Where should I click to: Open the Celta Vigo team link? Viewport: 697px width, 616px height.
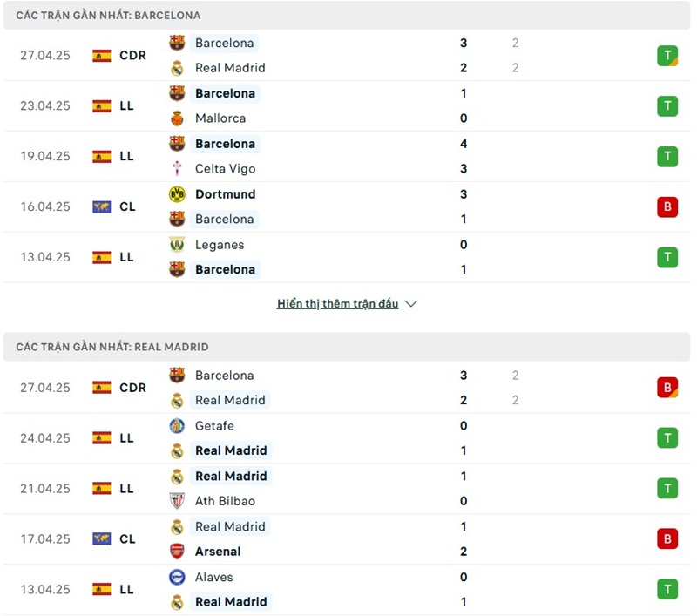225,169
